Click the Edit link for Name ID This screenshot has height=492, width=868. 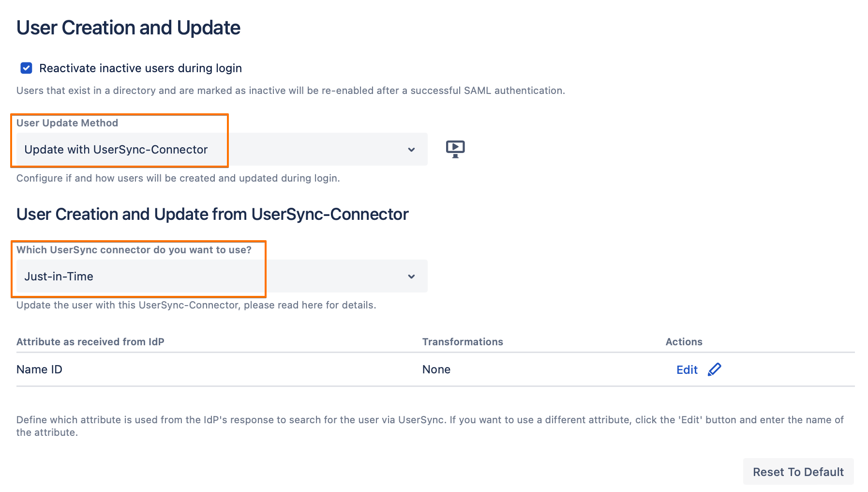point(687,370)
